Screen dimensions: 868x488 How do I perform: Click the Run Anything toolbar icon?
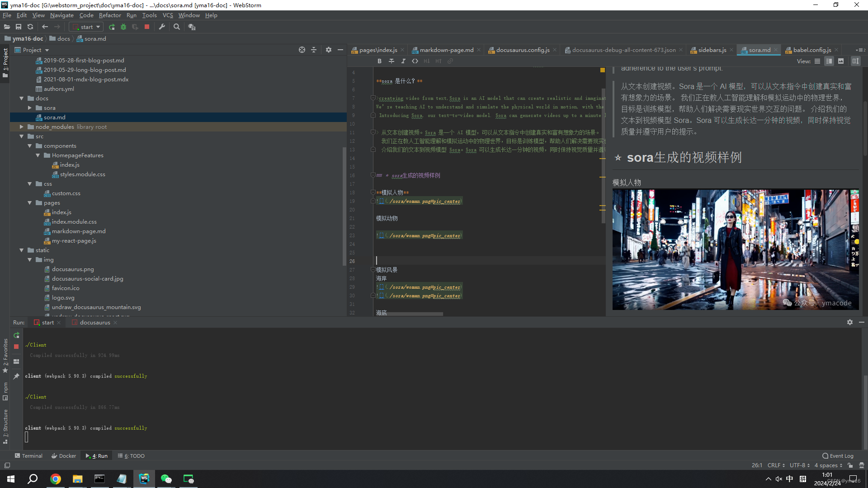pyautogui.click(x=192, y=27)
